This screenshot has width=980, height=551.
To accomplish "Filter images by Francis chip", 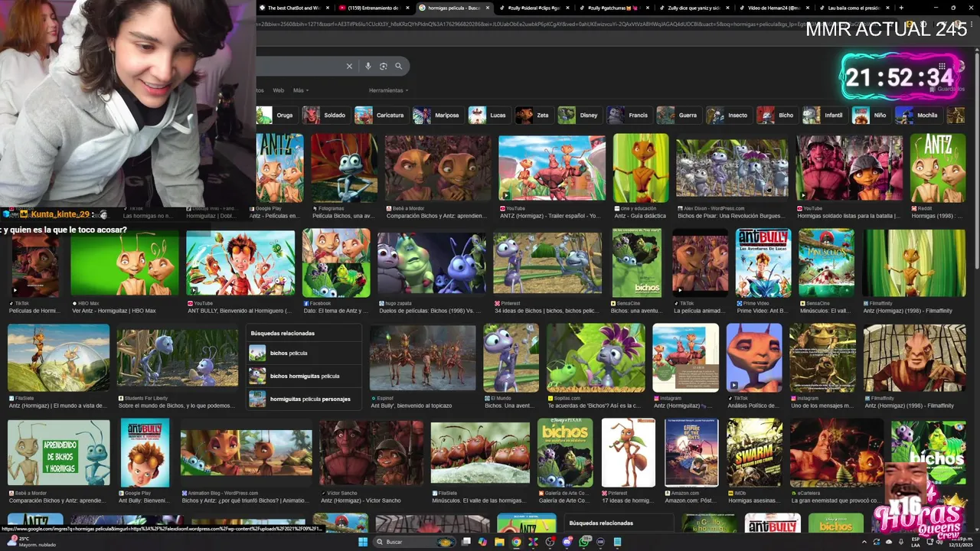I will click(629, 116).
